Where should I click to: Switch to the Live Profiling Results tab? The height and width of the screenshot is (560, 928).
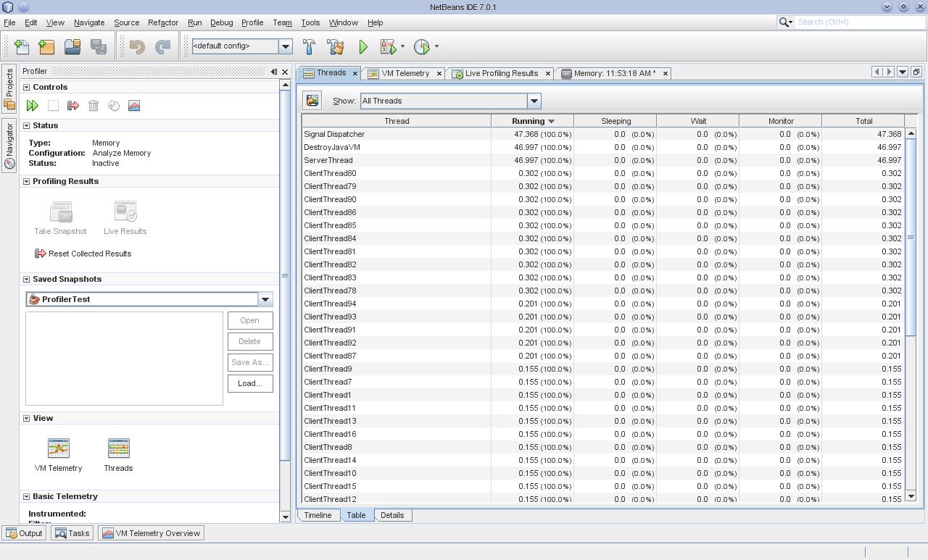pyautogui.click(x=502, y=73)
